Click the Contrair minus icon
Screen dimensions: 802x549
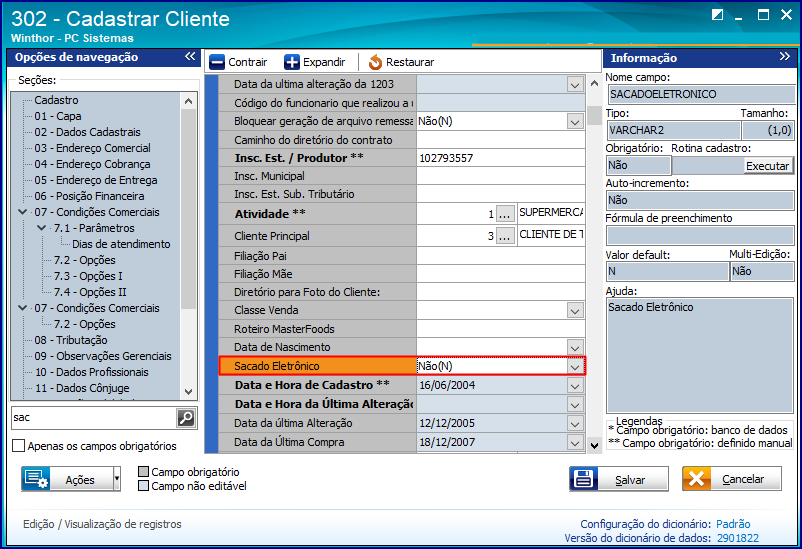pyautogui.click(x=217, y=62)
